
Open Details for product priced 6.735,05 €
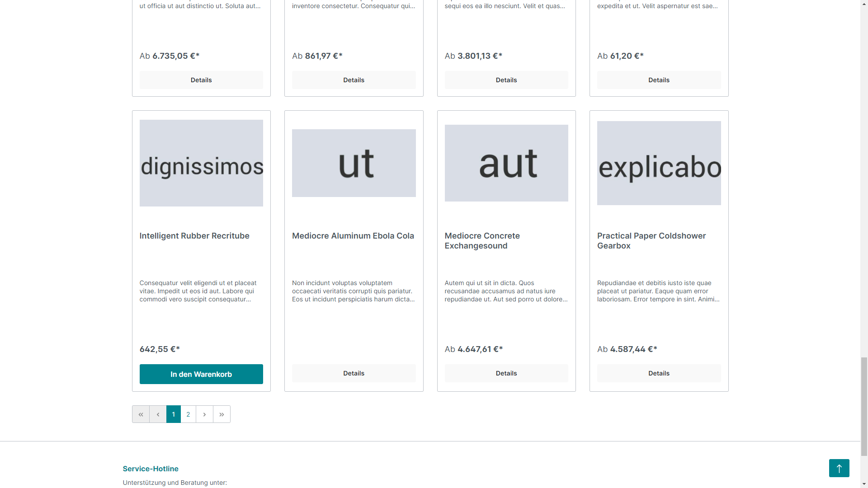[201, 80]
